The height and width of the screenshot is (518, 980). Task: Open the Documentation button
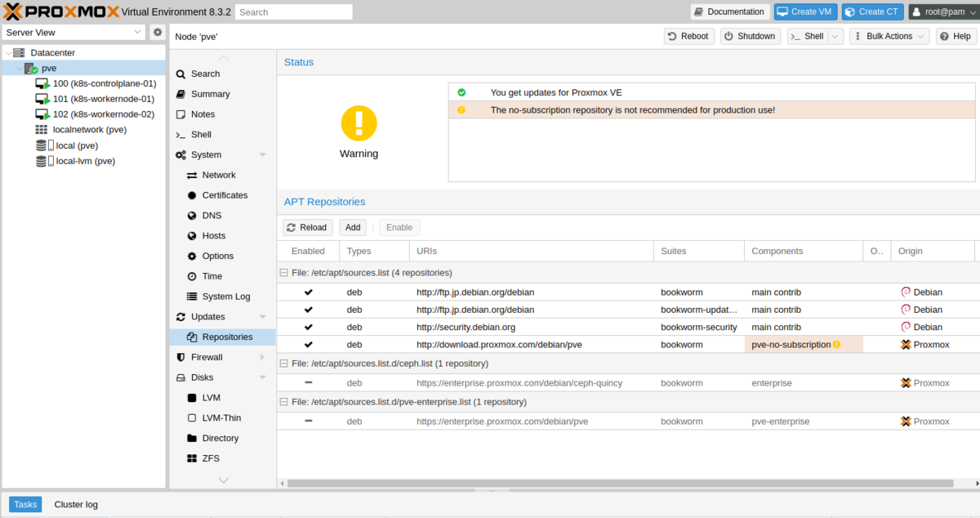click(x=730, y=11)
